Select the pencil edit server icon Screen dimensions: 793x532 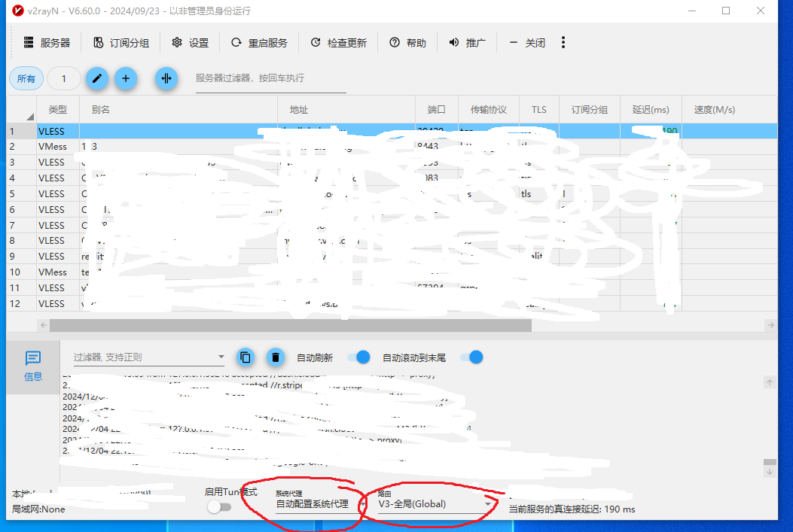[96, 78]
